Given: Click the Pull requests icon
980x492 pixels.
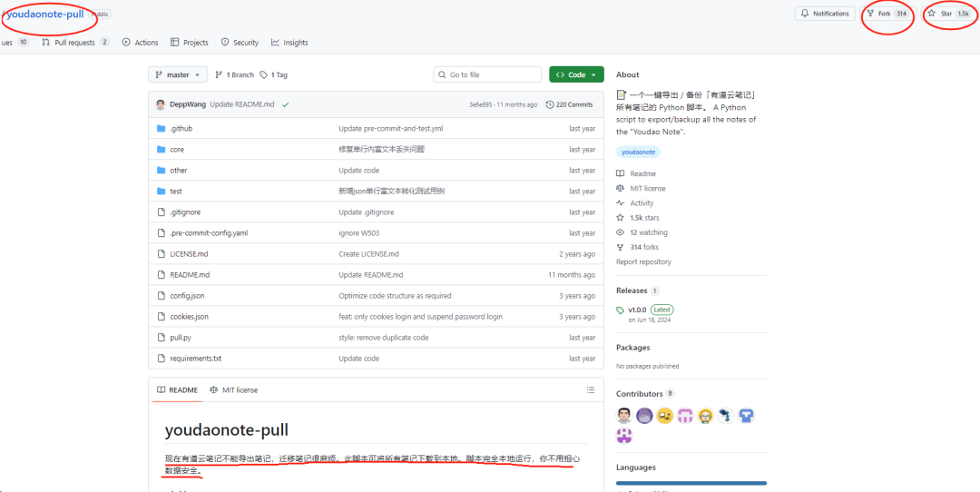Looking at the screenshot, I should pos(45,43).
